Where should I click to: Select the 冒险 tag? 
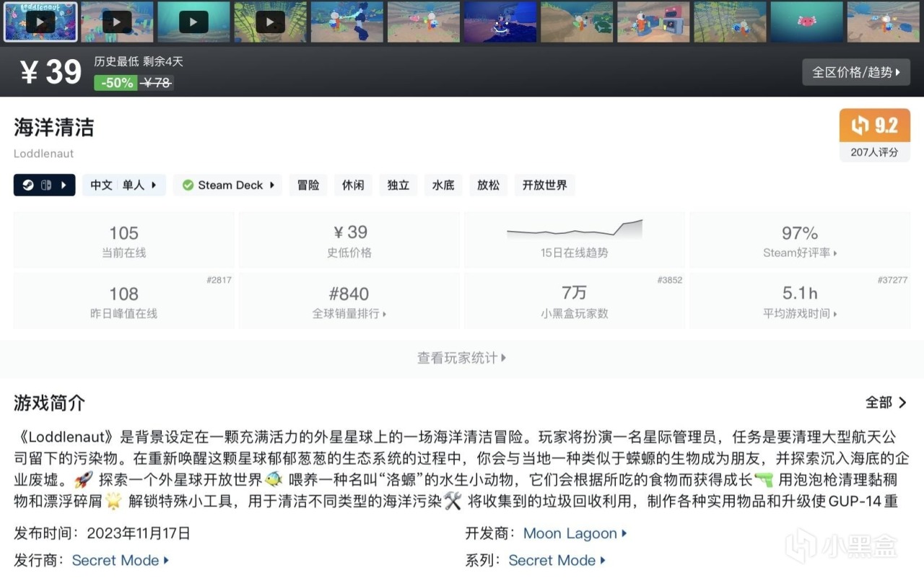pyautogui.click(x=308, y=185)
